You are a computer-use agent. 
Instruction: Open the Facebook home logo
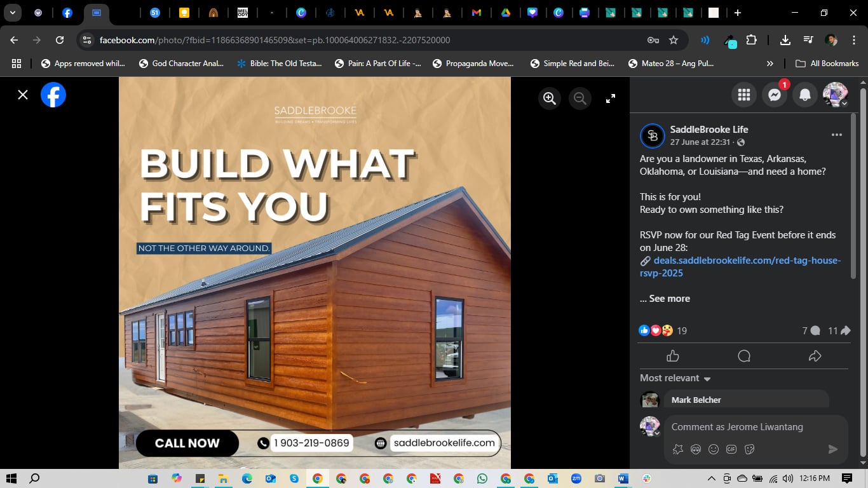point(53,95)
